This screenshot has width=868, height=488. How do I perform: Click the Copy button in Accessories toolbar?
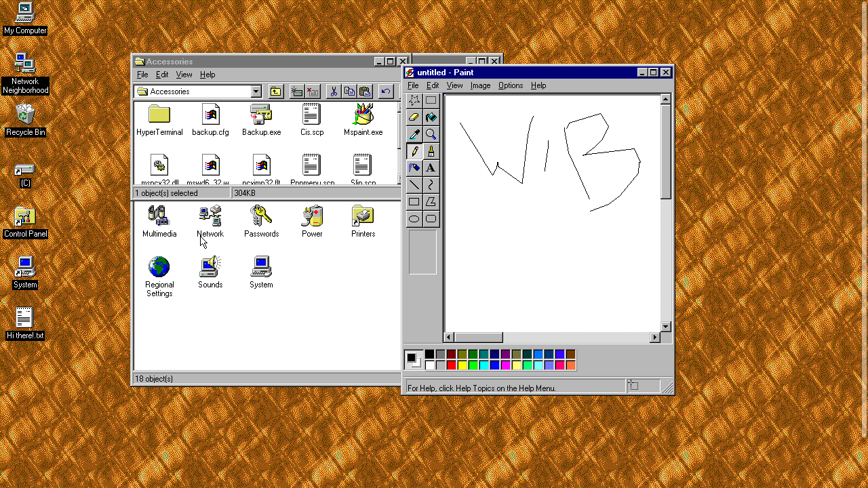click(x=349, y=91)
